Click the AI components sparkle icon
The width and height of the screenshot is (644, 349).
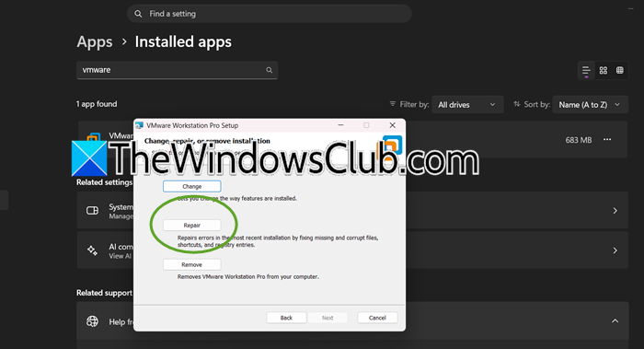(x=92, y=250)
